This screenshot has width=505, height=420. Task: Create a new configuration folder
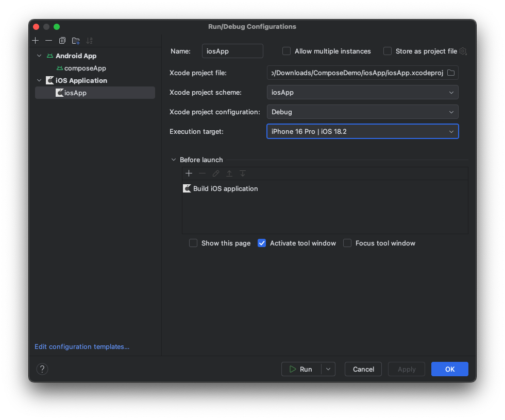click(x=76, y=41)
